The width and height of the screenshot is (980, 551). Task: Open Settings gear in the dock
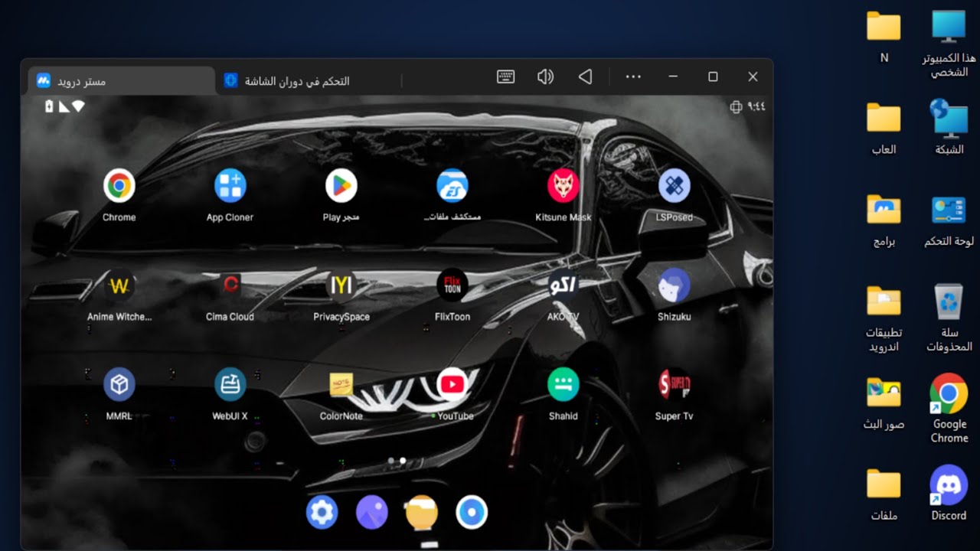point(322,513)
